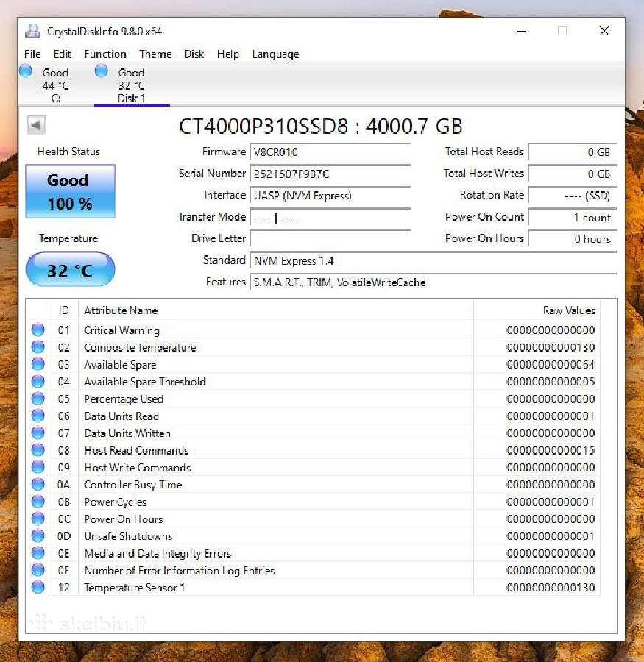This screenshot has height=662, width=644.
Task: Click the status orb of Available Spare row
Action: pyautogui.click(x=38, y=364)
